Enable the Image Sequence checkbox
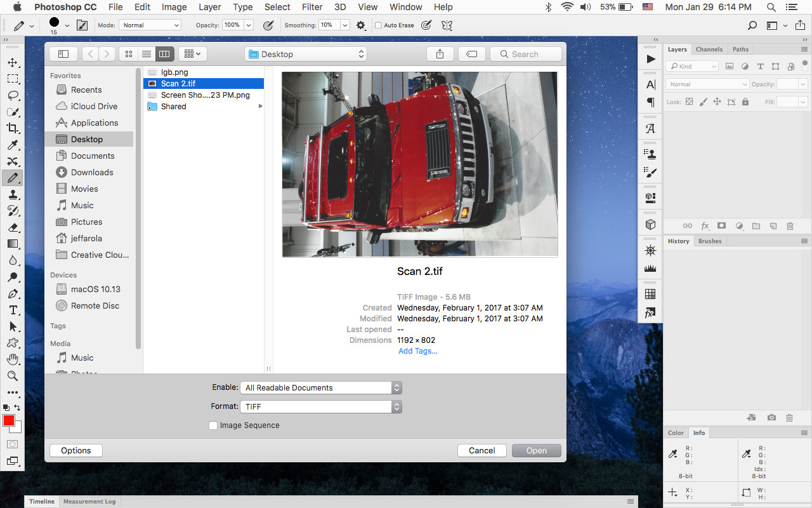812x508 pixels. (213, 425)
